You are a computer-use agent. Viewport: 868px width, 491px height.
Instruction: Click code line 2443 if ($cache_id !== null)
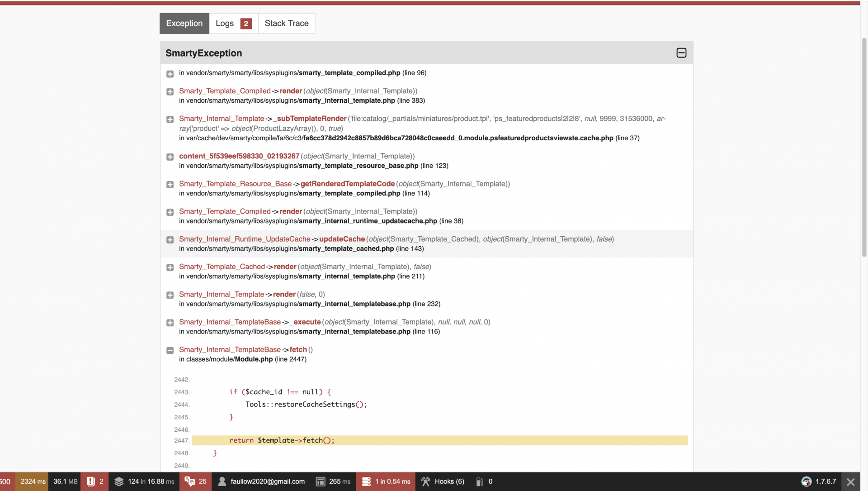(x=280, y=392)
